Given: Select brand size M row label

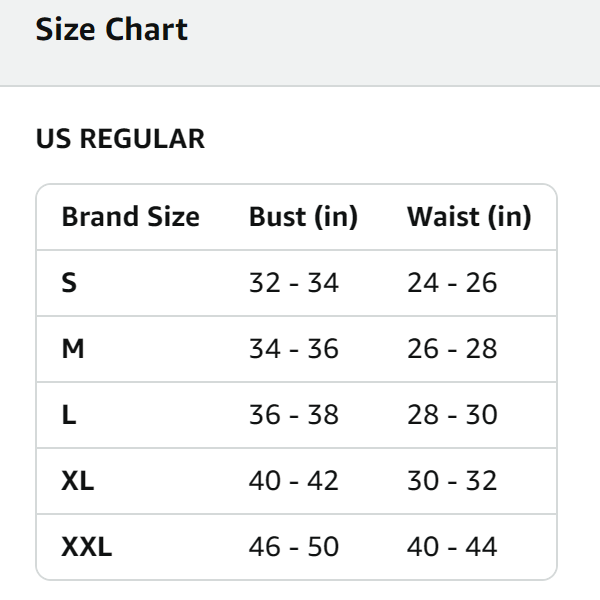Looking at the screenshot, I should 73,349.
